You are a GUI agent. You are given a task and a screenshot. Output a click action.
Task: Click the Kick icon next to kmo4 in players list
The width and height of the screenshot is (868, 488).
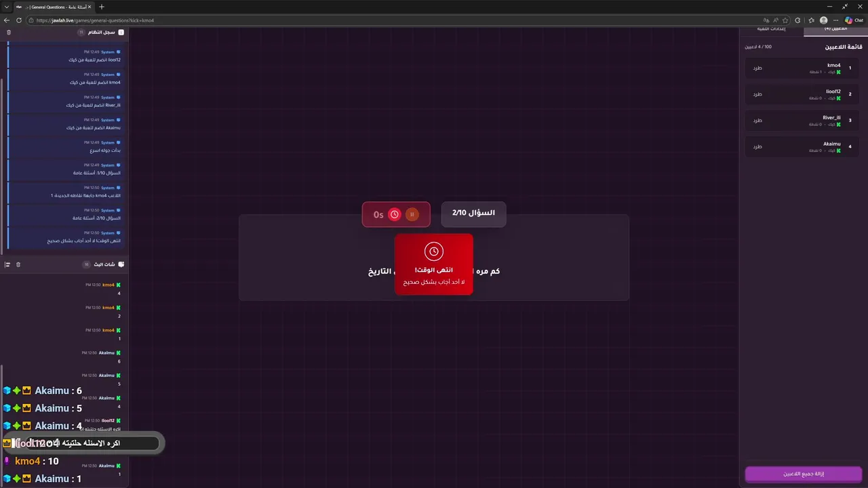click(838, 72)
